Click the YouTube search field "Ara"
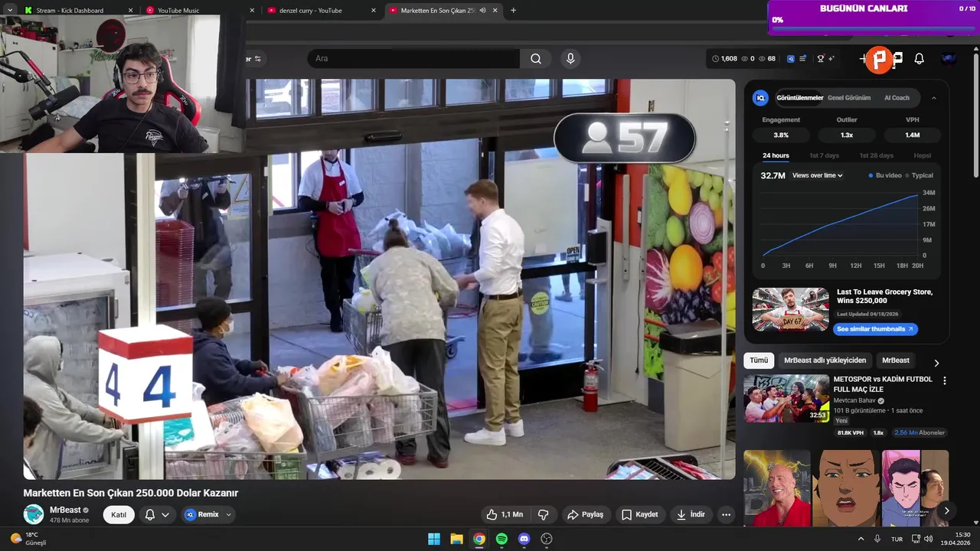This screenshot has width=980, height=551. click(x=413, y=59)
